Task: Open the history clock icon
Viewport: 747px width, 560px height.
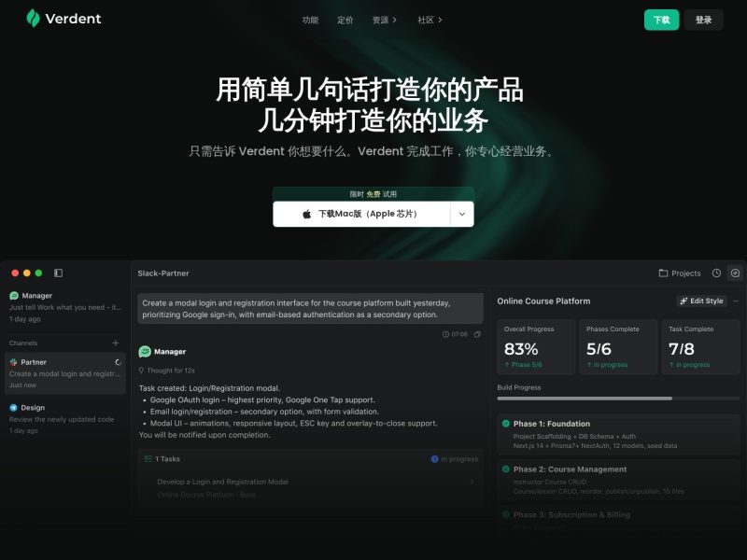Action: 716,273
